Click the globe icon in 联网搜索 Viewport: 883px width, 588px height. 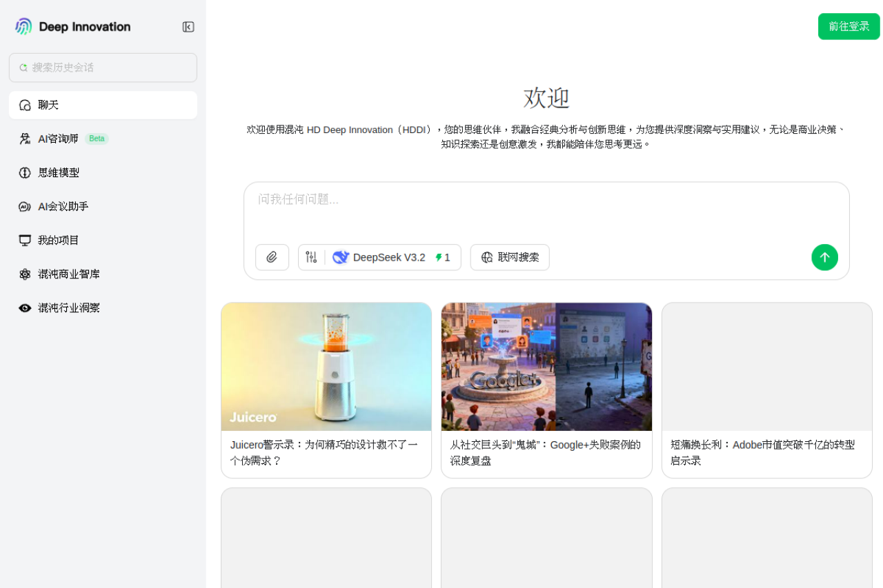(x=487, y=257)
